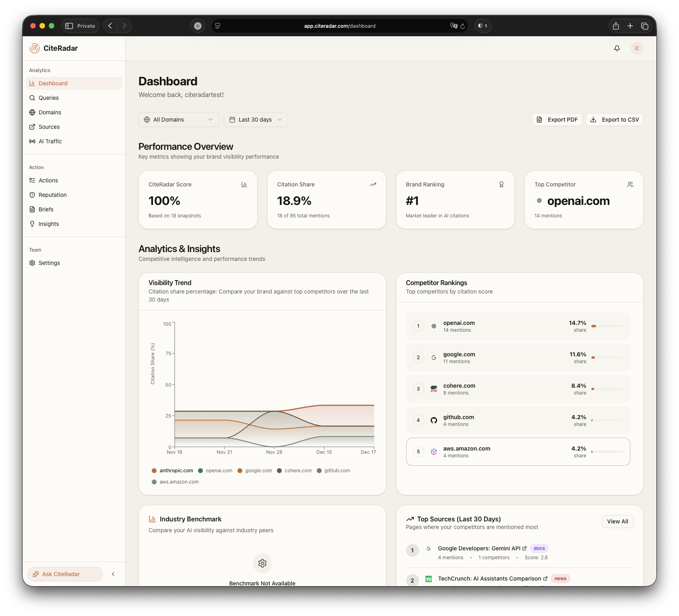Select Actions under the Action section
679x616 pixels.
pyautogui.click(x=48, y=180)
